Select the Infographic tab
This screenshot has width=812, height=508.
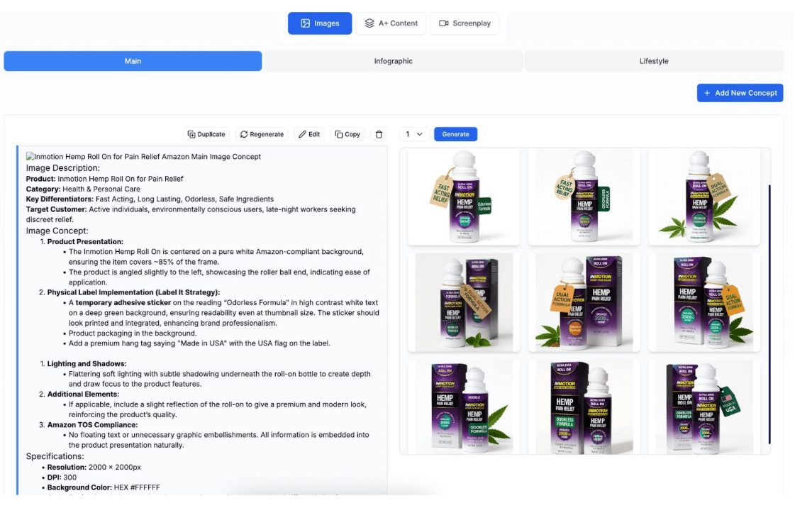[x=393, y=61]
